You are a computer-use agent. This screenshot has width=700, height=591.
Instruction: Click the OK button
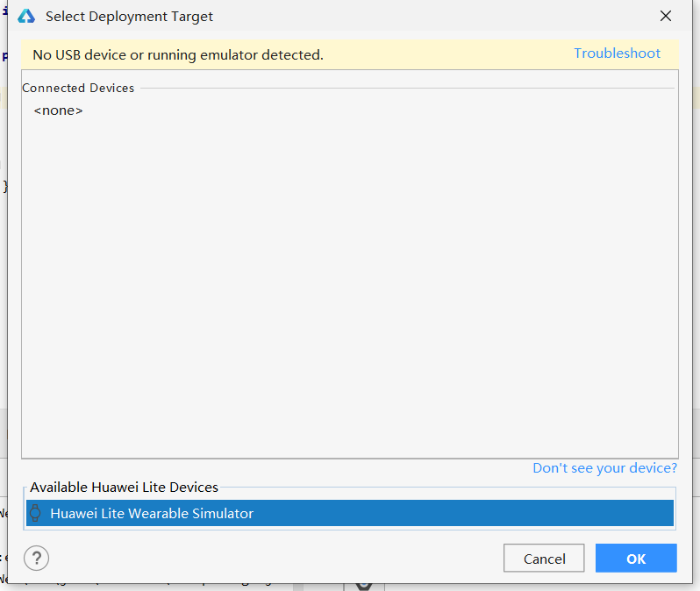coord(636,558)
